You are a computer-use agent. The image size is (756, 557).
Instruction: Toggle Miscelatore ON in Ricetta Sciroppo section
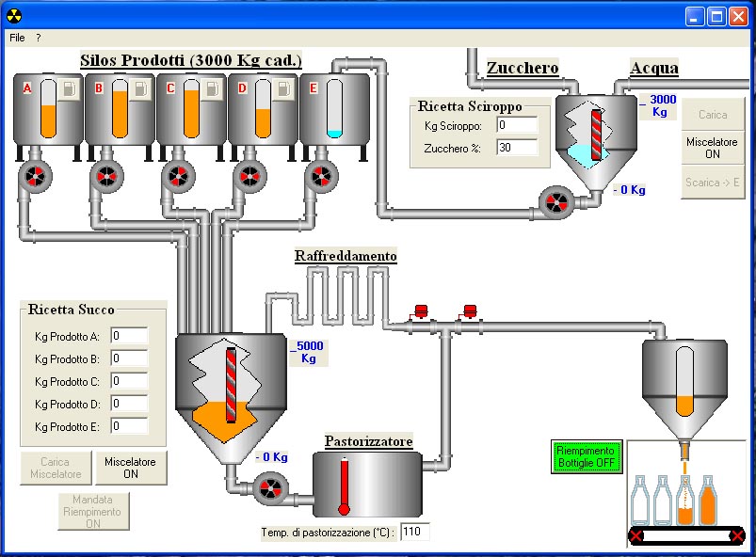(711, 149)
